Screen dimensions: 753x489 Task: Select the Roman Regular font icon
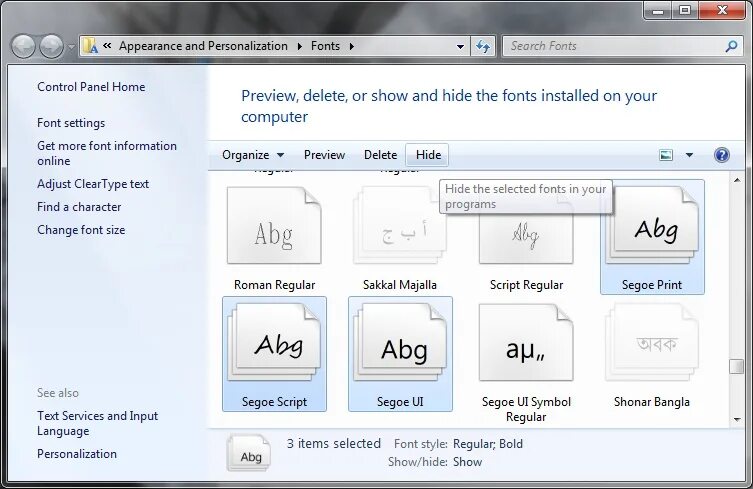[274, 225]
